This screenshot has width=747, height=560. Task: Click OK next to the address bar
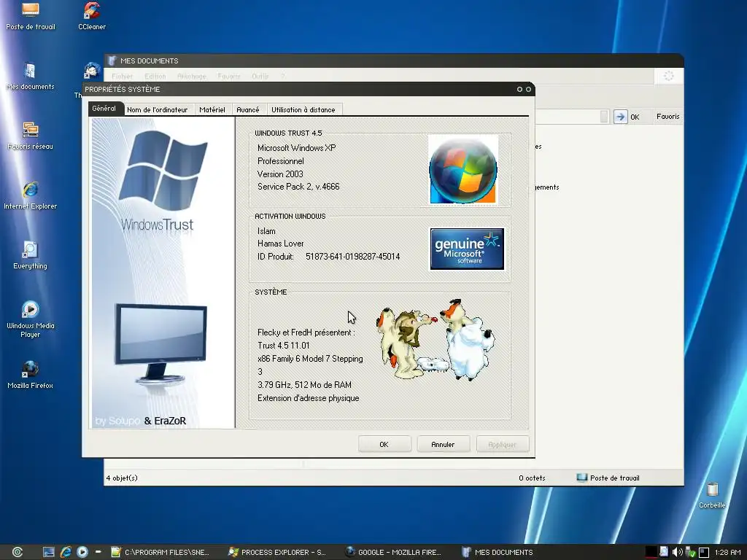pyautogui.click(x=635, y=117)
